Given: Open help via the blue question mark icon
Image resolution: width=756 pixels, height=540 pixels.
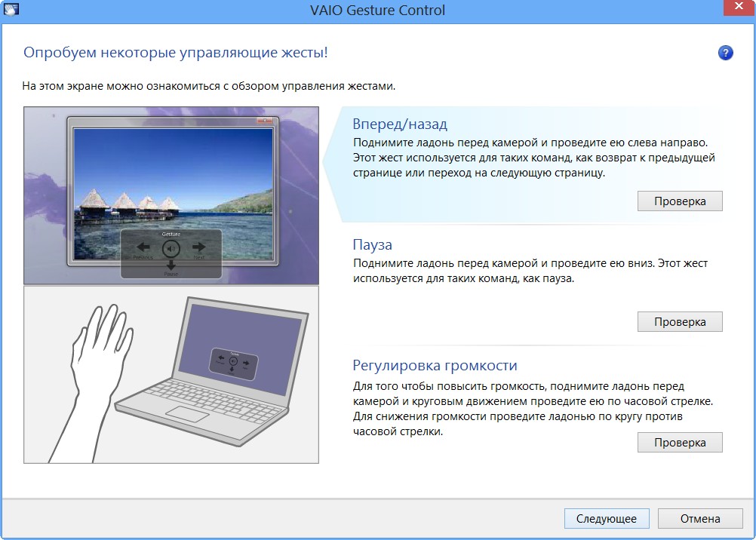Looking at the screenshot, I should (x=726, y=53).
